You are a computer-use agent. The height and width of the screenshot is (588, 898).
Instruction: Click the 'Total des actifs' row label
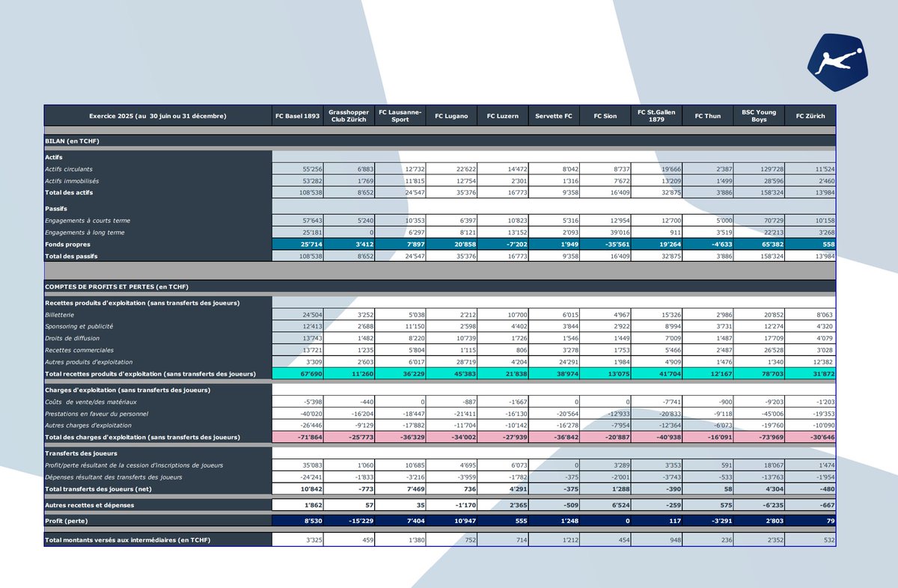point(70,192)
